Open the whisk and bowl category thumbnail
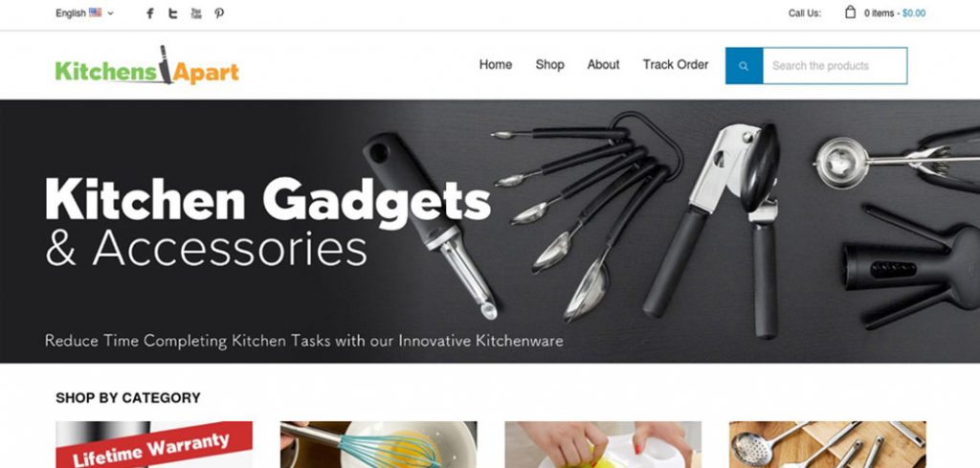The width and height of the screenshot is (980, 468). (378, 444)
